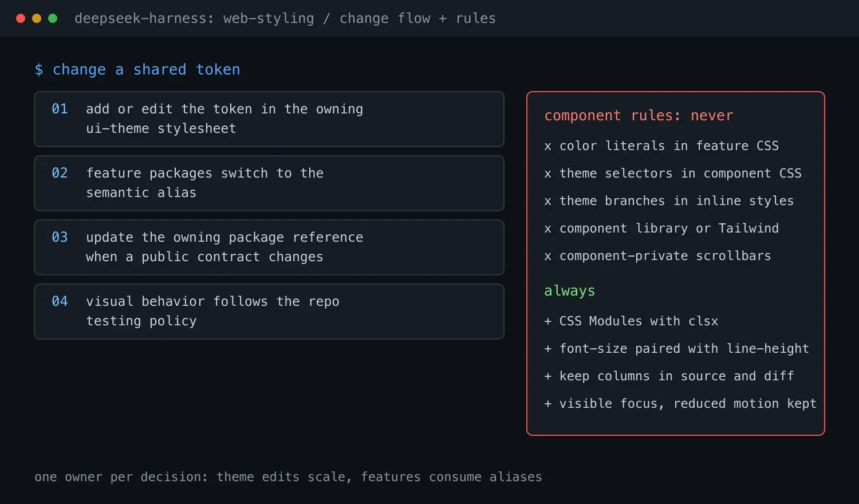This screenshot has width=859, height=504.
Task: Click "theme branches in inline styles" rule
Action: point(669,201)
